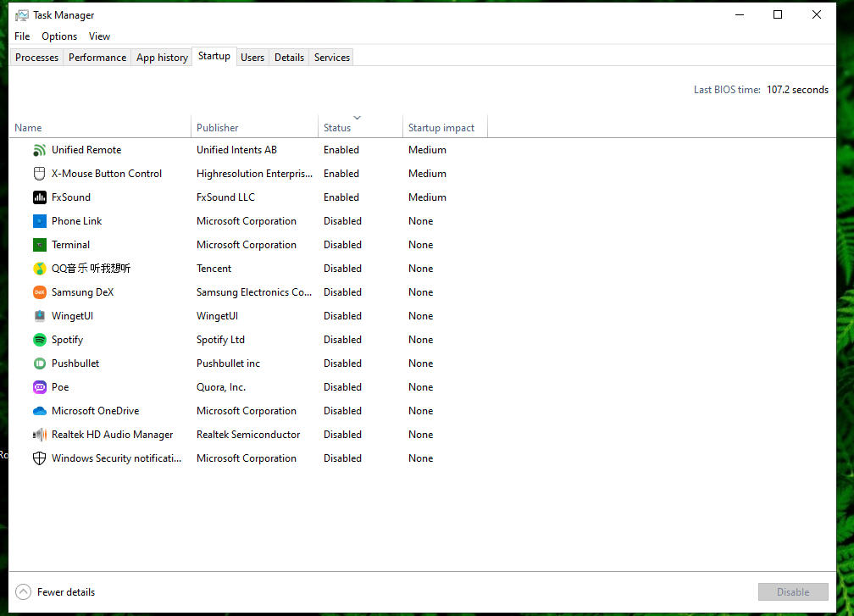Click the FxSound app icon
This screenshot has height=616, width=854.
39,197
